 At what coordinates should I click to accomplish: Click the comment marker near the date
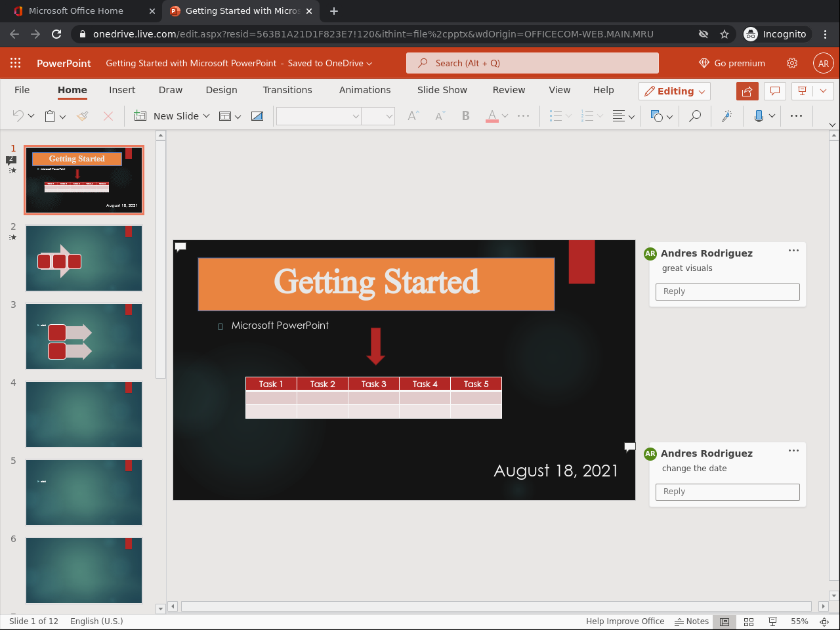[630, 448]
